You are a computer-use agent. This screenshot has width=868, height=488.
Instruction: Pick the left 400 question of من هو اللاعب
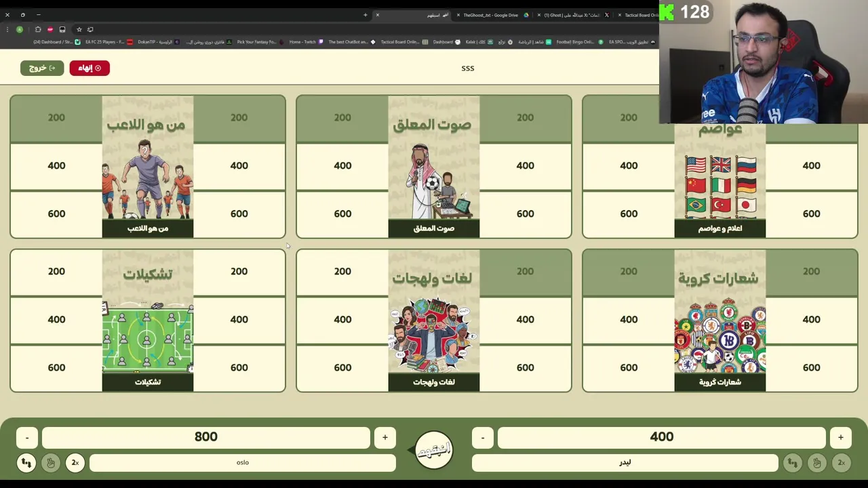(56, 166)
